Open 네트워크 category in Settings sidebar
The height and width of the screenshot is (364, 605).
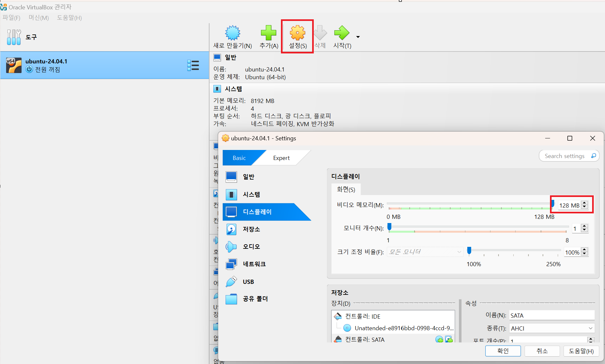[267, 264]
